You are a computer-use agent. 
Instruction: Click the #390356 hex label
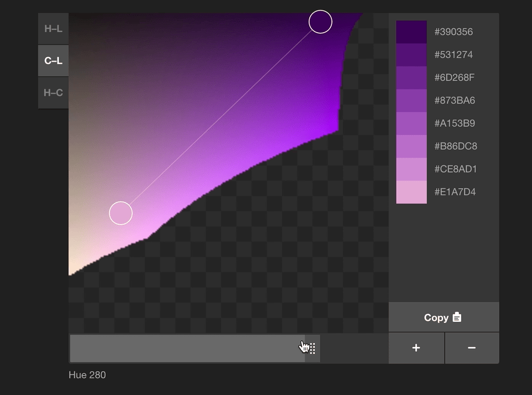point(454,32)
